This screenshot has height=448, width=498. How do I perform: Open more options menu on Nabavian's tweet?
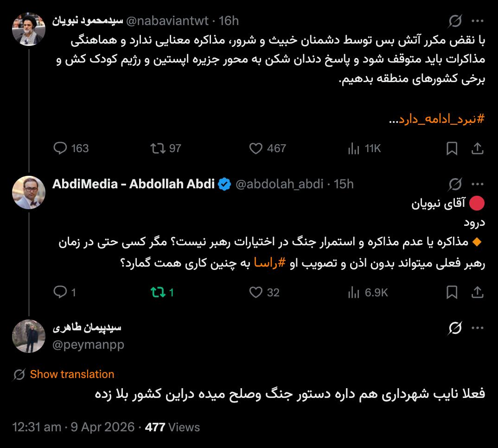(x=478, y=21)
